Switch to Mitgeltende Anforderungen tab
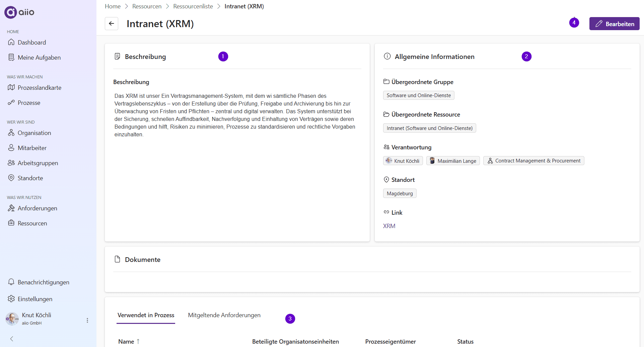Screen dimensions: 644x347 tap(224, 315)
